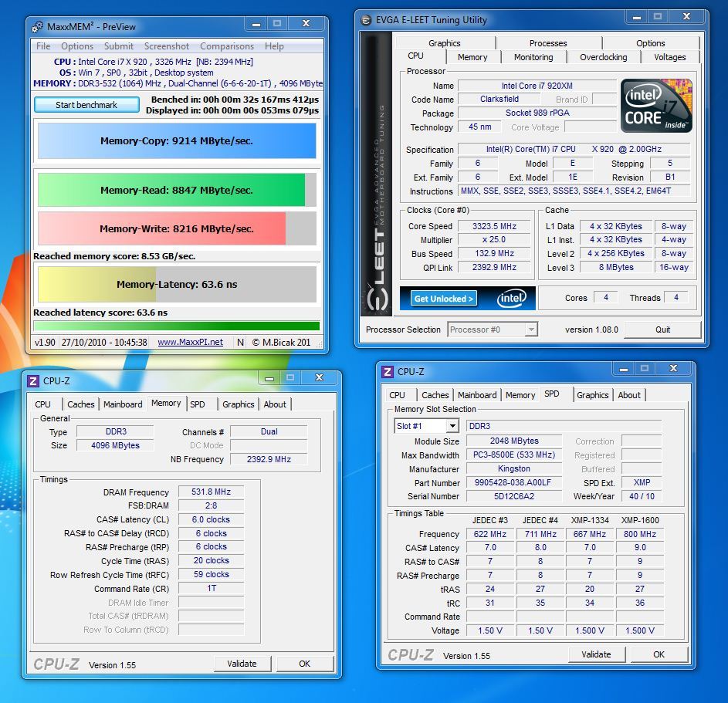Switch to the Graphics tab in E-LEET
The image size is (728, 703).
(x=445, y=43)
